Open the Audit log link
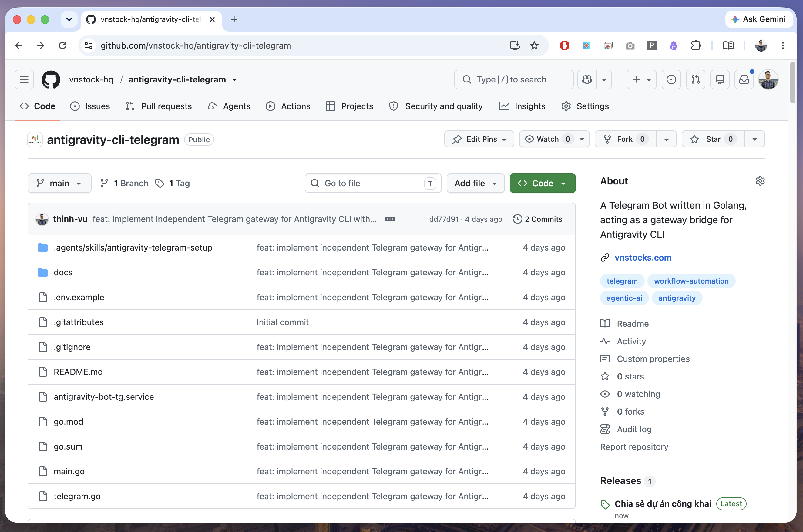 coord(634,429)
